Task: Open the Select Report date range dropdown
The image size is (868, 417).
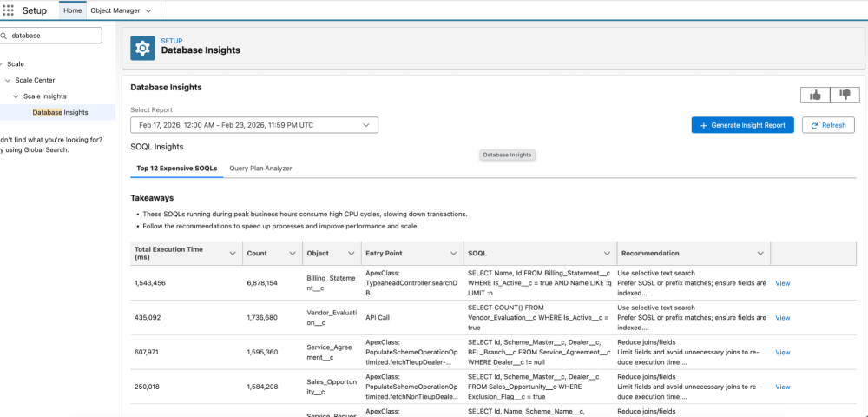Action: click(254, 125)
